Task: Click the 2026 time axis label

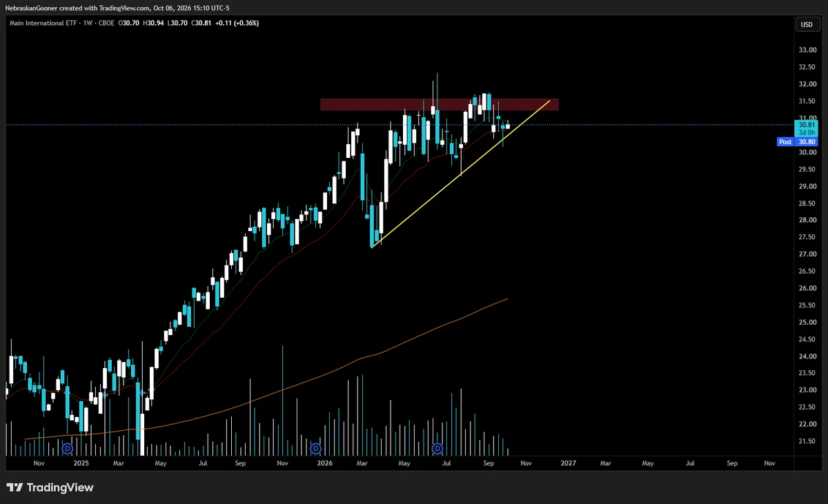Action: click(x=324, y=464)
